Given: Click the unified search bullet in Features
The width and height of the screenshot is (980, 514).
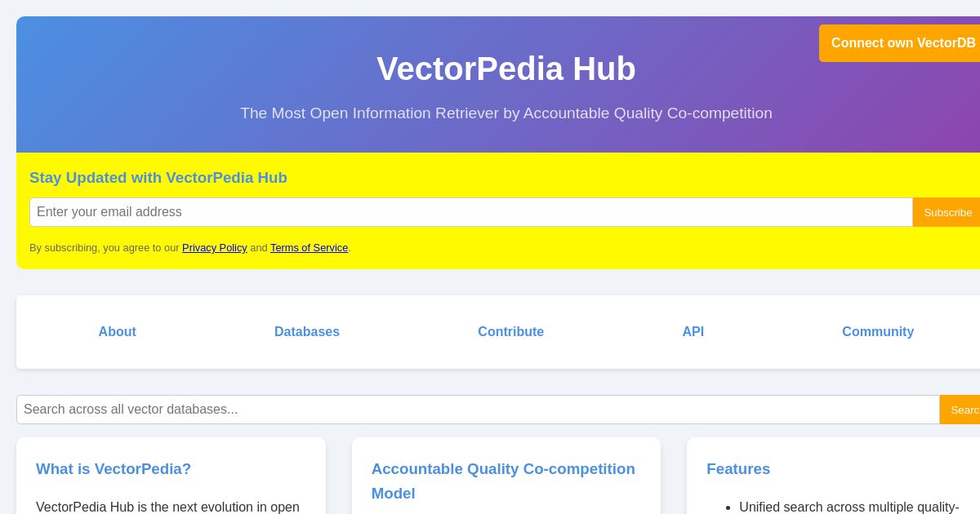Looking at the screenshot, I should 849,507.
